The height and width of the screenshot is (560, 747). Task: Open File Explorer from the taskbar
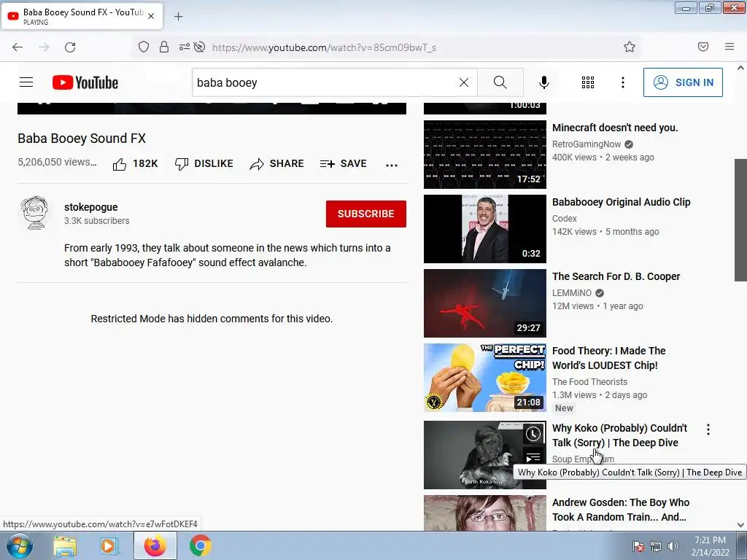tap(65, 546)
